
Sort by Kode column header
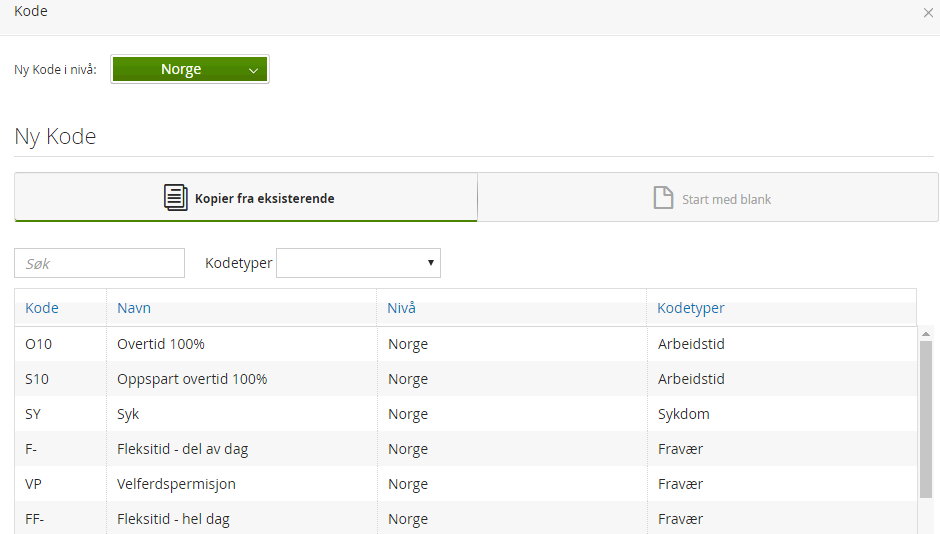click(42, 308)
